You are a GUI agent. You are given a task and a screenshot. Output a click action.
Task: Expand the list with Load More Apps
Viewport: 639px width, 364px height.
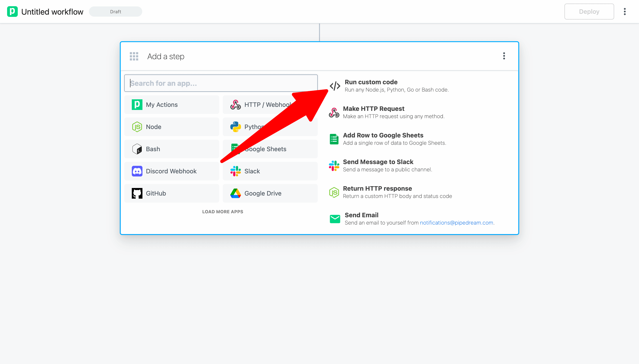pos(222,211)
